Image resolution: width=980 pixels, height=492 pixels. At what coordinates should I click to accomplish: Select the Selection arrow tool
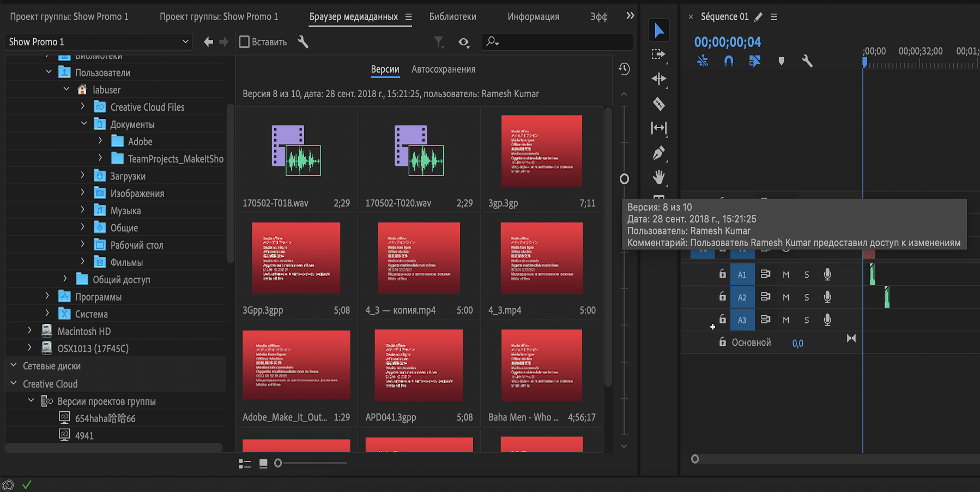pyautogui.click(x=659, y=30)
